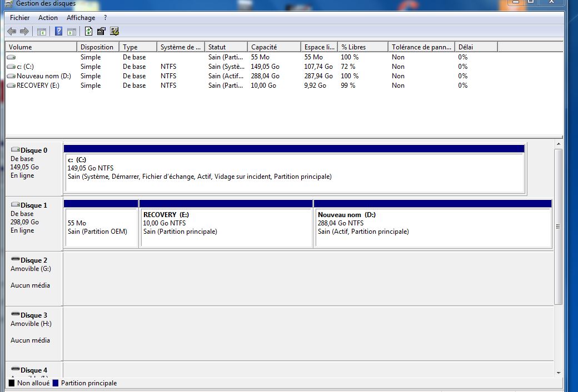Screen dimensions: 578x392
Task: Sort by the Disposition column header
Action: point(98,47)
